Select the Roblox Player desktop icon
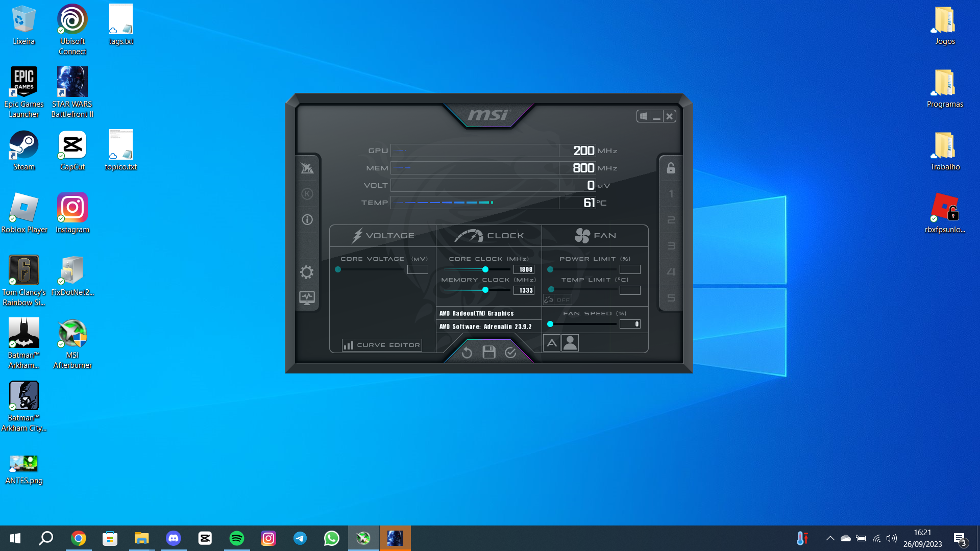This screenshot has width=980, height=551. (24, 213)
